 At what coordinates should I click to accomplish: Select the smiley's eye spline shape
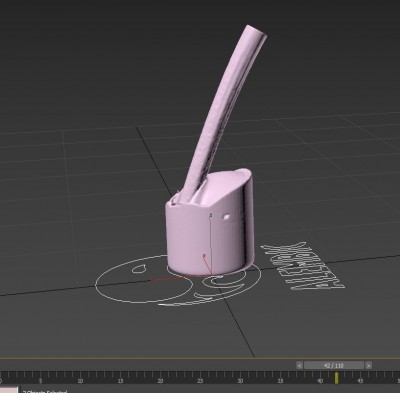(139, 268)
